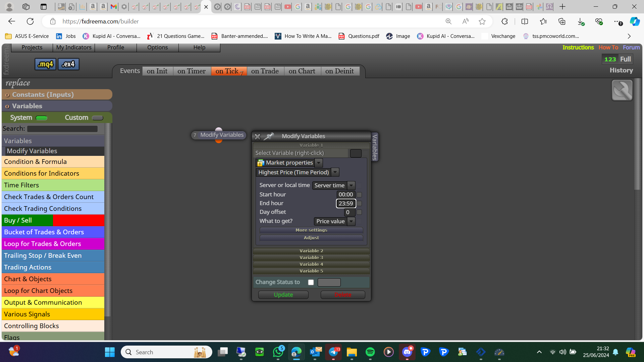The image size is (644, 362).
Task: Tick the Change Status to checkbox
Action: click(x=311, y=282)
